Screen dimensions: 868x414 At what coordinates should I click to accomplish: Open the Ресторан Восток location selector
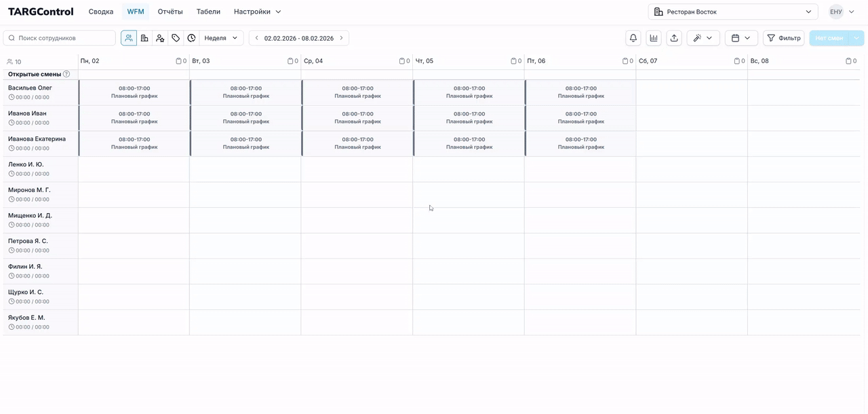click(x=732, y=12)
